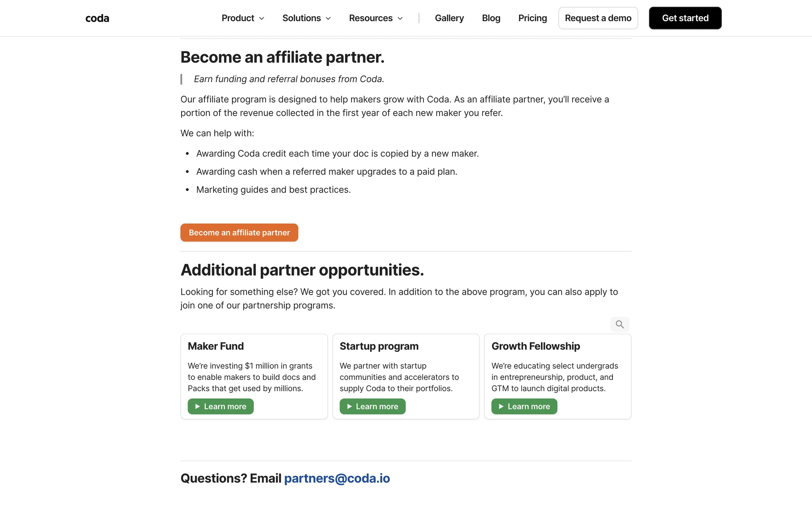Viewport: 812px width, 508px height.
Task: Click play triangle on Maker Fund Learn more
Action: tap(197, 406)
